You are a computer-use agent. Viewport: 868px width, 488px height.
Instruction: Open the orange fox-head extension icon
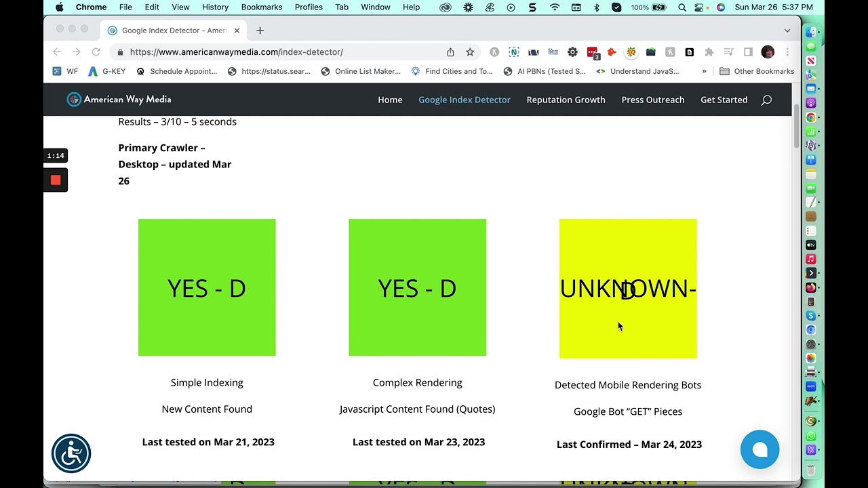click(x=612, y=52)
